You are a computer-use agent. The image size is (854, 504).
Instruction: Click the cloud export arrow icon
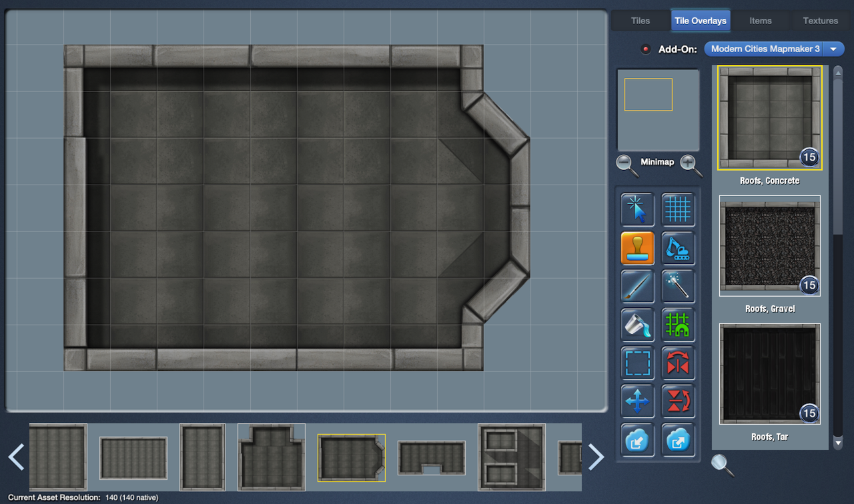678,439
